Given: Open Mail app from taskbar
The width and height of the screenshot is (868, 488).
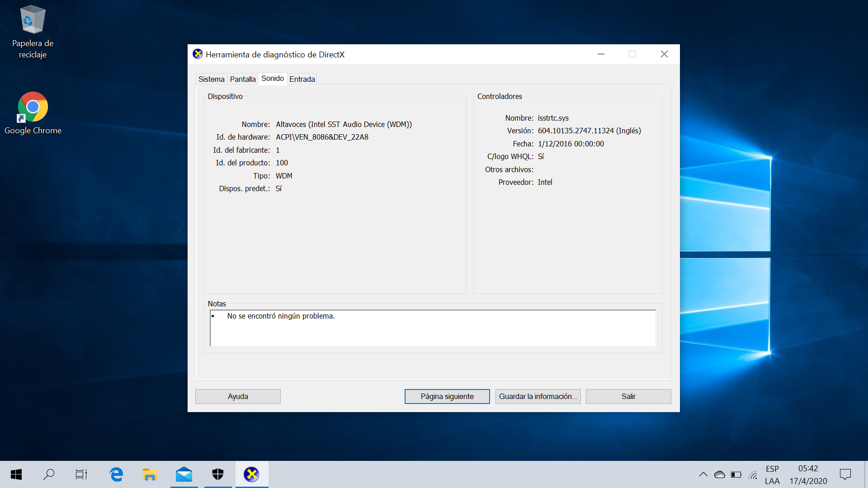Looking at the screenshot, I should tap(184, 474).
